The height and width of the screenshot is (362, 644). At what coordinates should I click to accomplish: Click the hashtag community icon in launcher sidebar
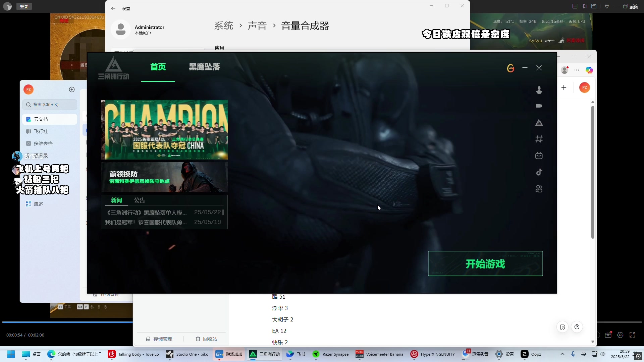tap(539, 139)
